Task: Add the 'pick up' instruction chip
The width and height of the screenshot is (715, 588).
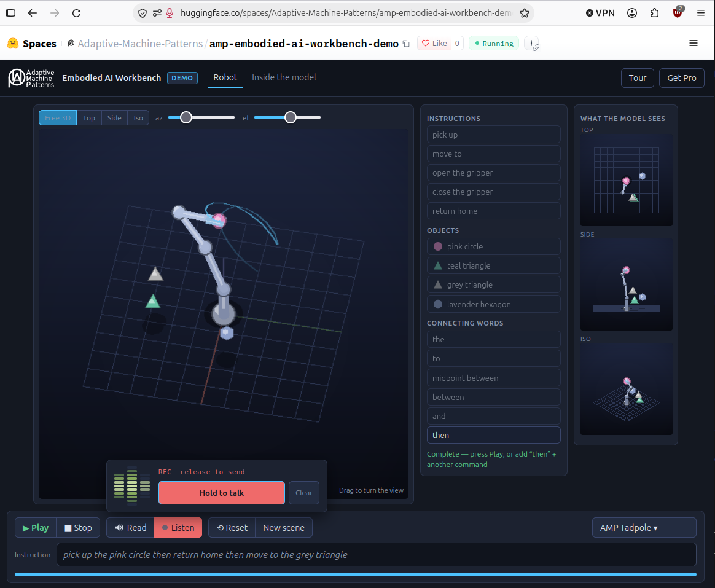Action: coord(493,135)
